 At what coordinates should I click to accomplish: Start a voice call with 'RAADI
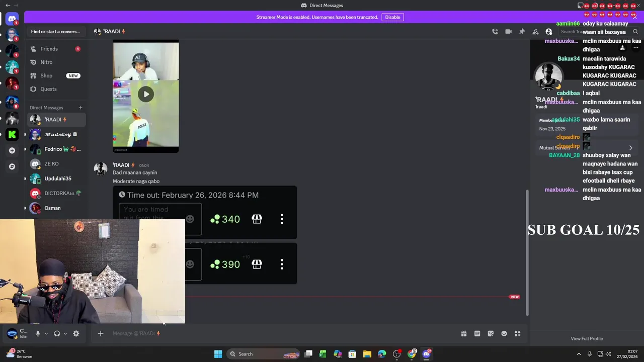(x=495, y=31)
